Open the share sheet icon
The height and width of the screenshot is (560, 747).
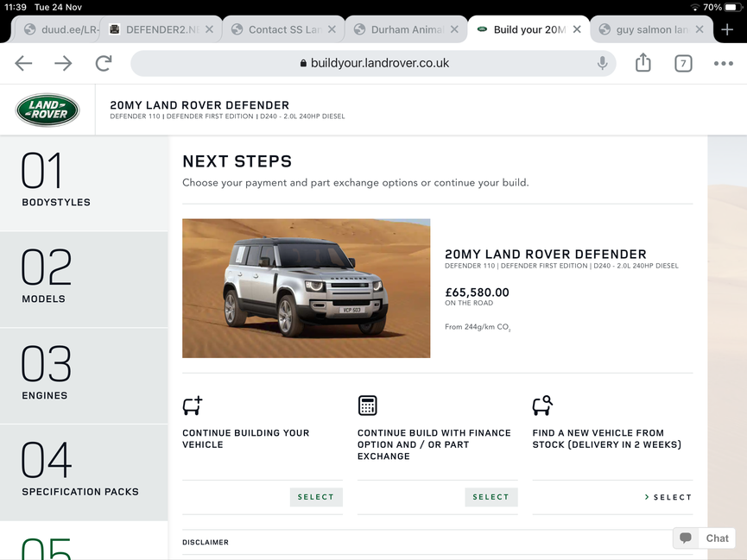pyautogui.click(x=643, y=62)
